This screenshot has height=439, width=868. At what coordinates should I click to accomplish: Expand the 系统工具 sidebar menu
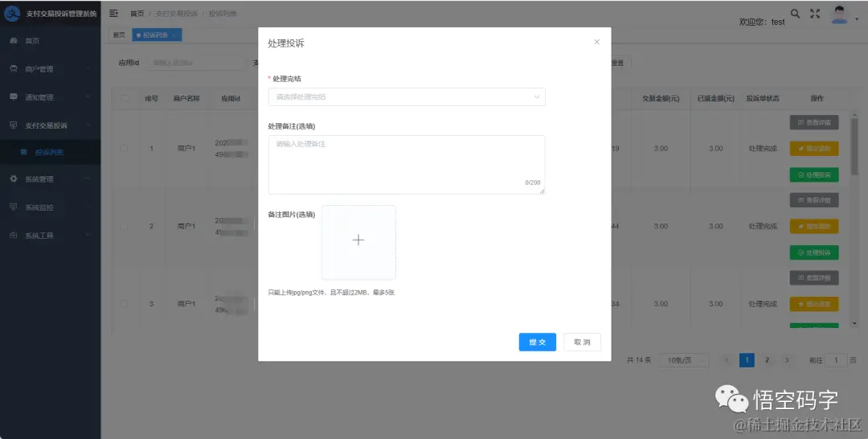(51, 236)
